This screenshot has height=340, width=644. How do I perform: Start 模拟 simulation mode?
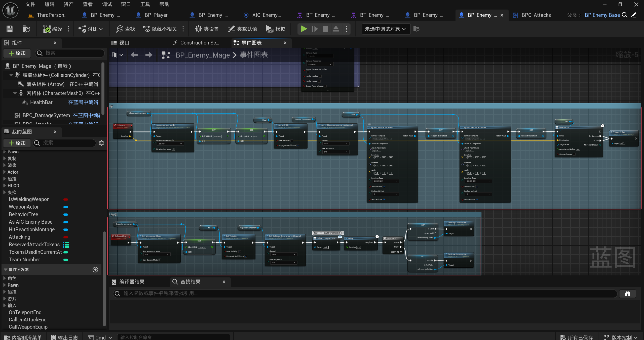(276, 29)
